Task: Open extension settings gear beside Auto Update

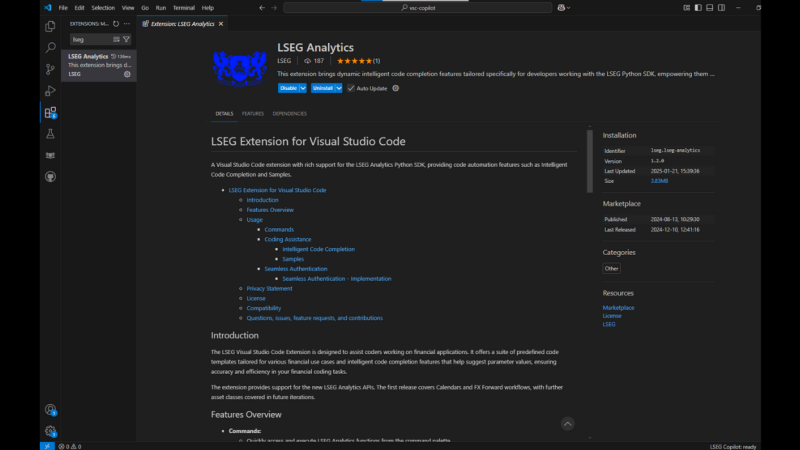Action: (x=395, y=88)
